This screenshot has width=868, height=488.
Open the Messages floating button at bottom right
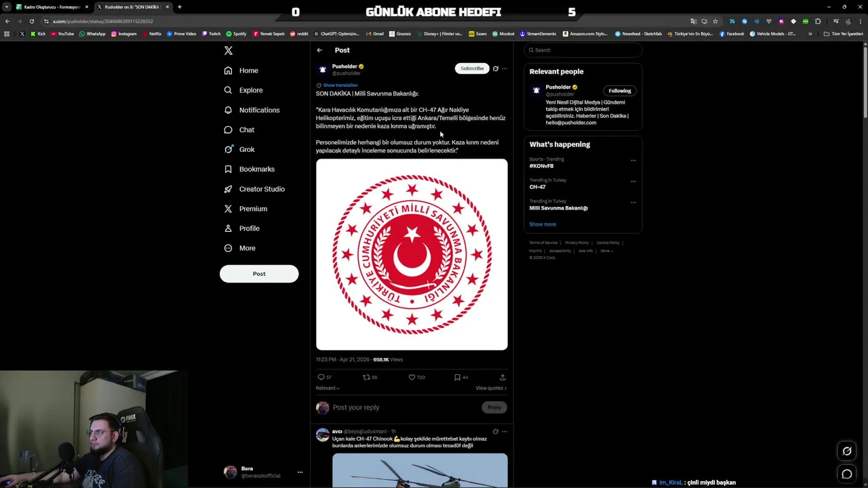847,474
